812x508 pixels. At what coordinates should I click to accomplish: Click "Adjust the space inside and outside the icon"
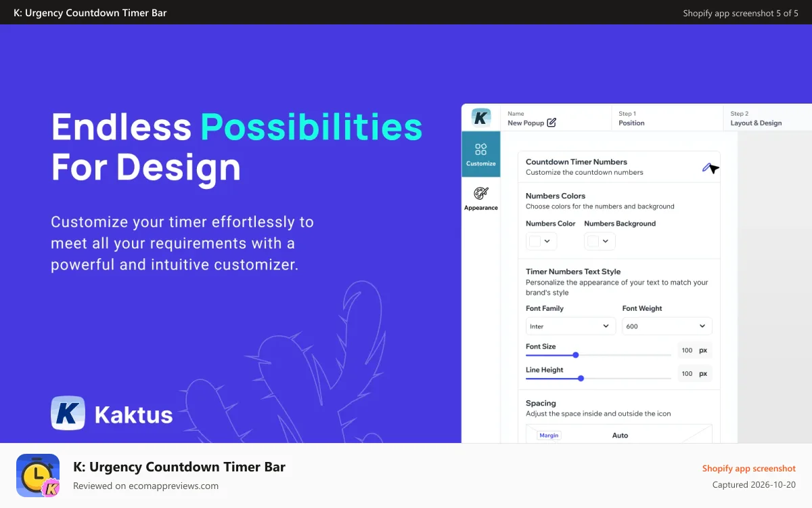598,414
